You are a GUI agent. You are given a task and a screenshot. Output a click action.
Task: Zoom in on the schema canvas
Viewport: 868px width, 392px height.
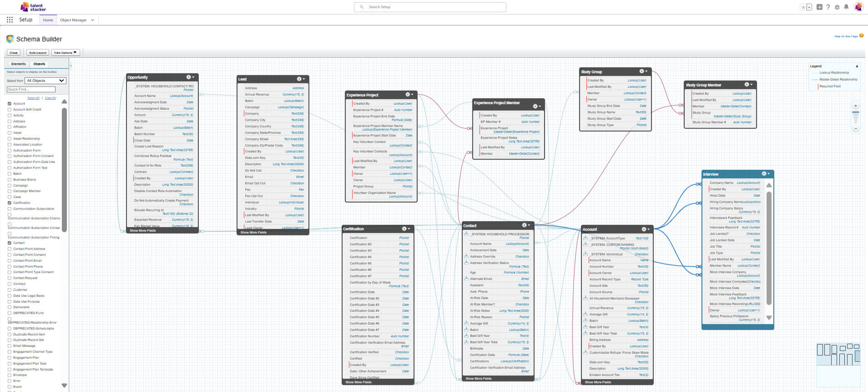click(x=855, y=106)
